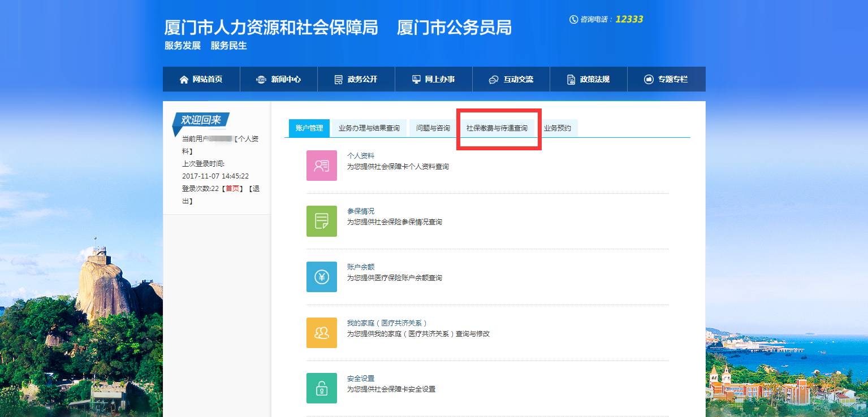The image size is (868, 417).
Task: Click the 账户余额 title link
Action: [x=361, y=267]
